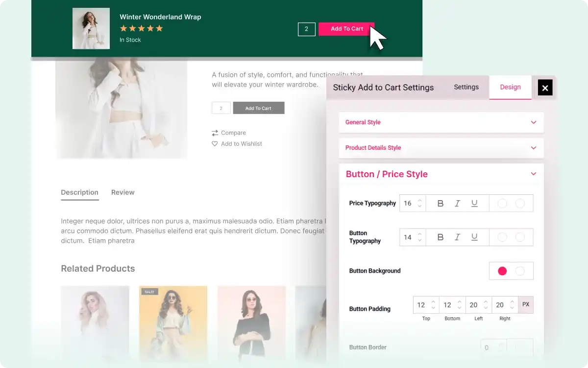The image size is (588, 368).
Task: Click the Compare arrows icon
Action: click(215, 133)
